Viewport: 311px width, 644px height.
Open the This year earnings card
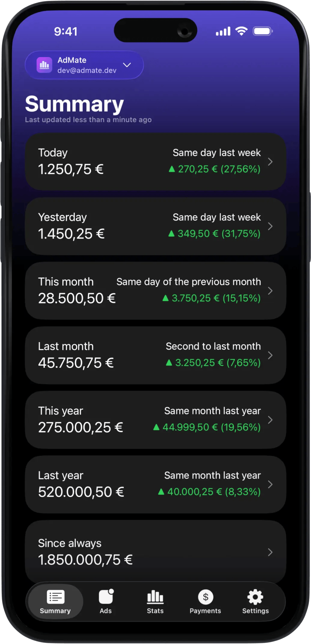pos(155,420)
